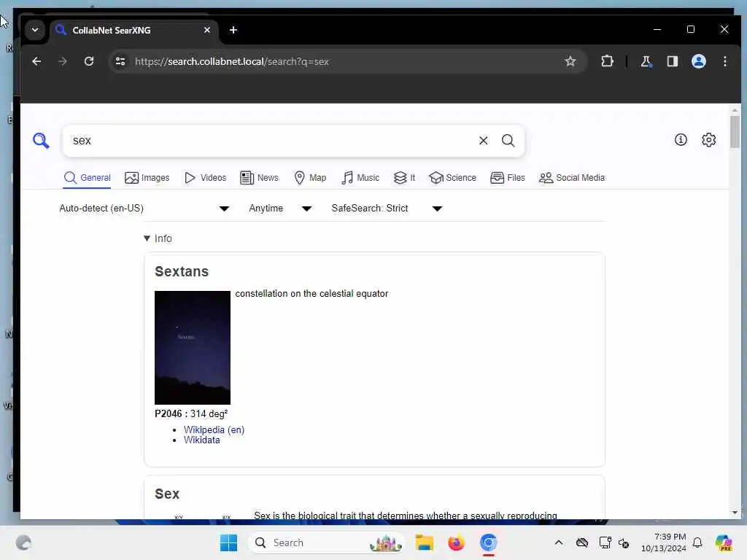Image resolution: width=747 pixels, height=560 pixels.
Task: Open the SafeSearch: Strict dropdown
Action: pos(387,208)
